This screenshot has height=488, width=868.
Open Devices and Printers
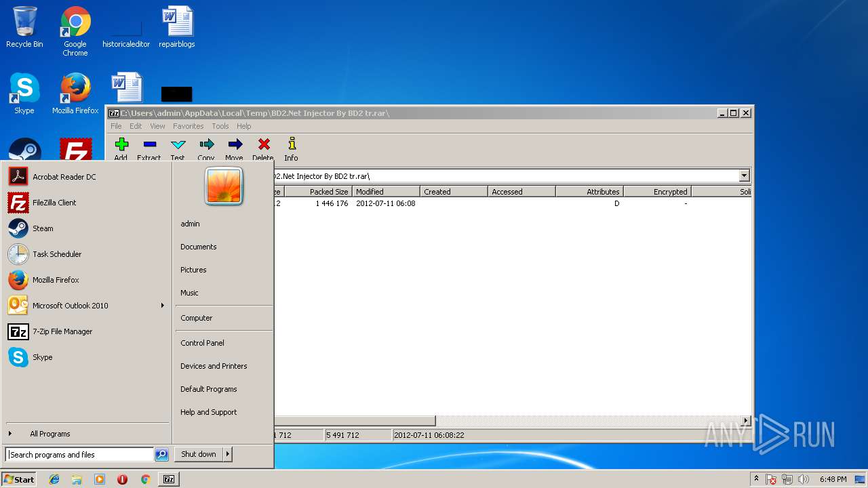214,366
